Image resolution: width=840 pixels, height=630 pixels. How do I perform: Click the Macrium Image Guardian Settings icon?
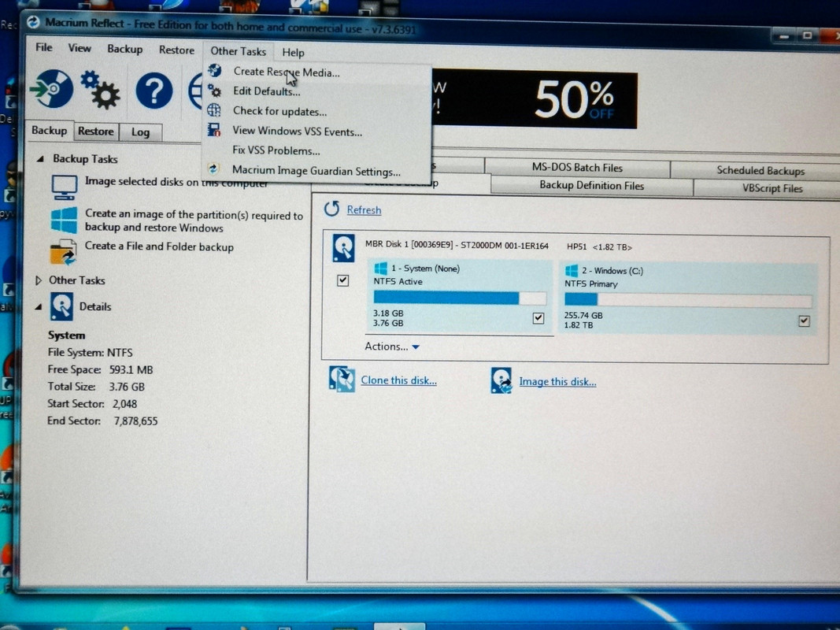point(214,169)
